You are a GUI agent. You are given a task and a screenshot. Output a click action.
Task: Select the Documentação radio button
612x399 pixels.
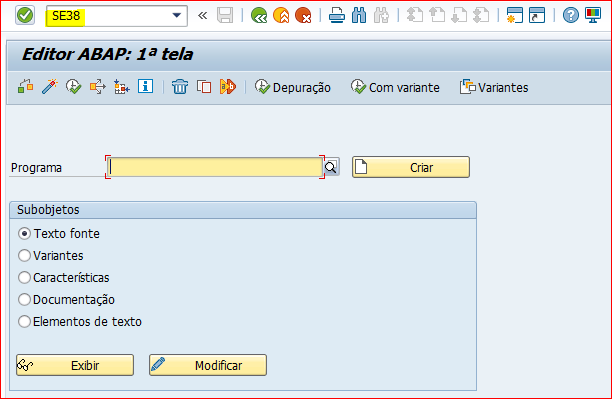(24, 299)
